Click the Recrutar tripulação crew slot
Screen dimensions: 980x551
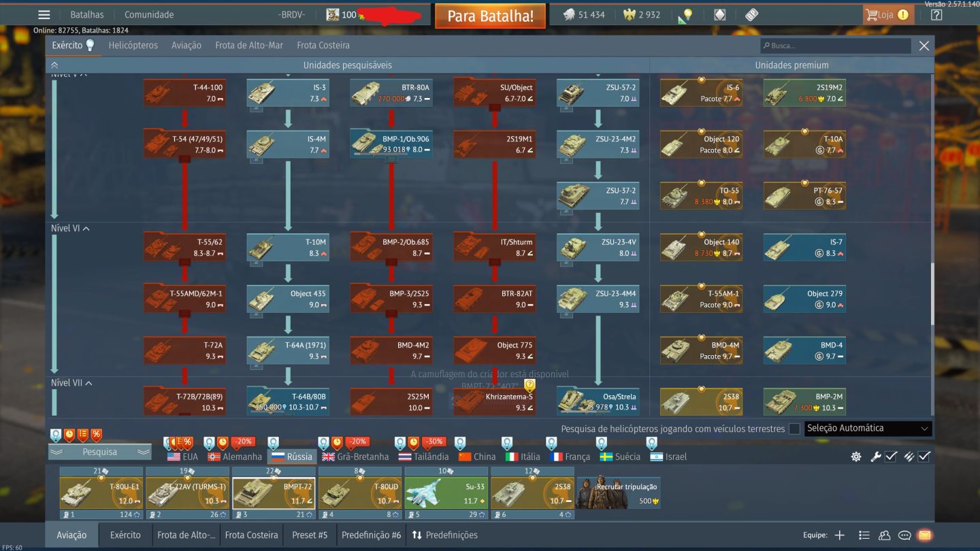[x=619, y=492]
